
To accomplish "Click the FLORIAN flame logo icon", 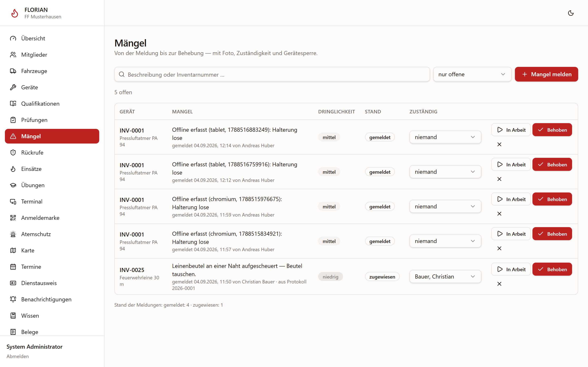I will [x=14, y=13].
